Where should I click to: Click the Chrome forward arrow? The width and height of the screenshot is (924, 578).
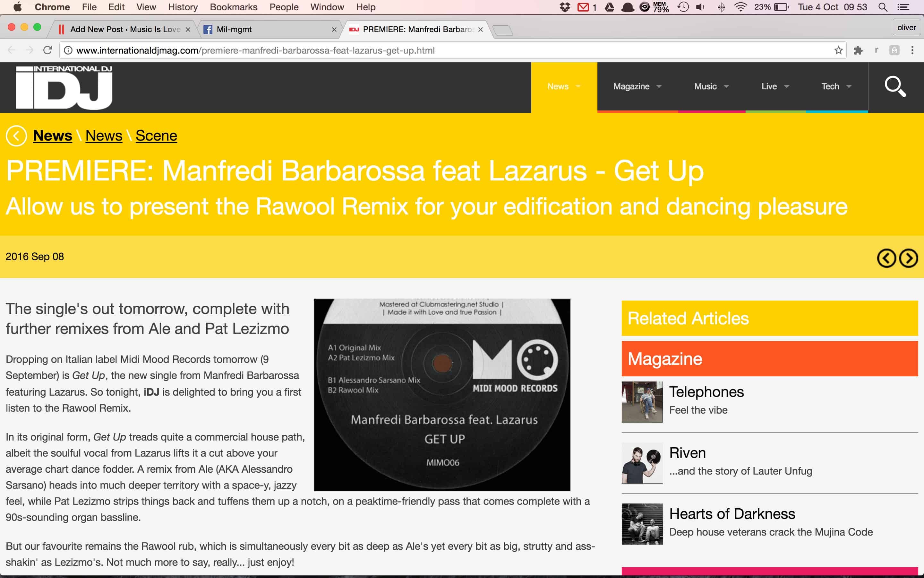pyautogui.click(x=30, y=50)
